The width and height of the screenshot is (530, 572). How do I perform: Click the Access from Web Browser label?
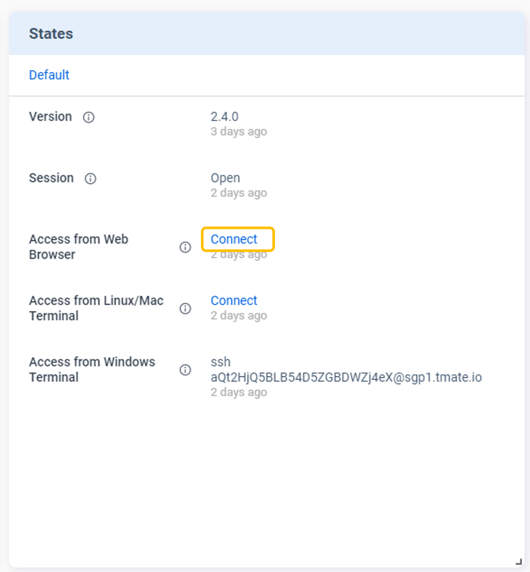pos(78,247)
